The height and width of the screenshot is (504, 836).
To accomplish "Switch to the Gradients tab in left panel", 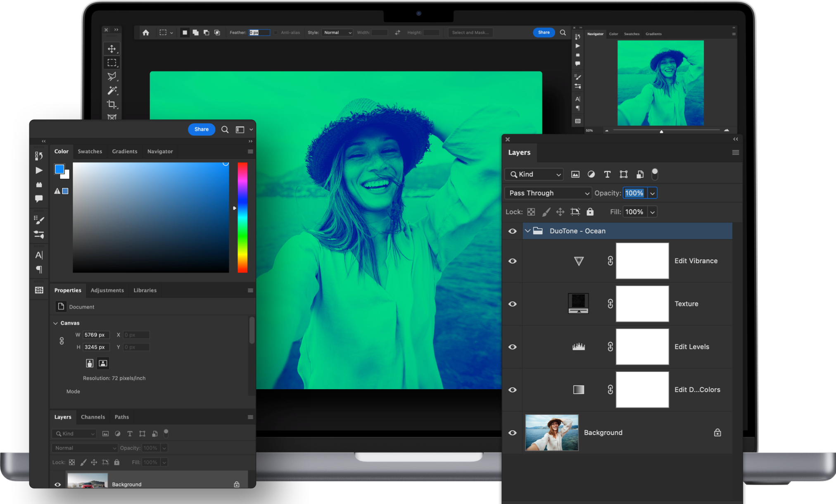I will (x=125, y=151).
